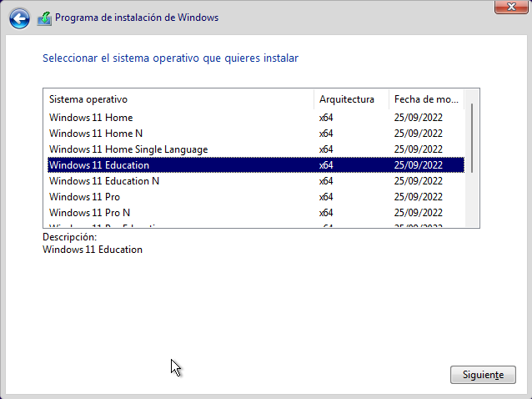The height and width of the screenshot is (399, 532).
Task: Click the back arrow button
Action: [19, 18]
